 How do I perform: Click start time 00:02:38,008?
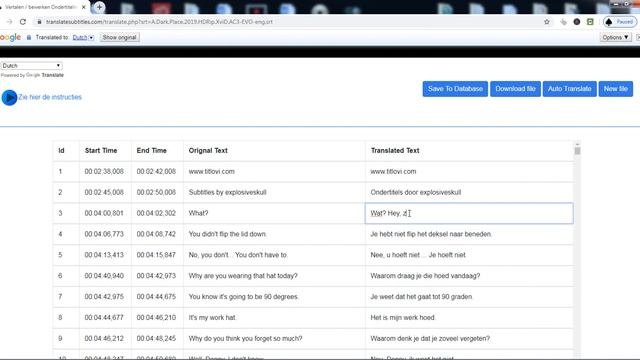(x=104, y=171)
